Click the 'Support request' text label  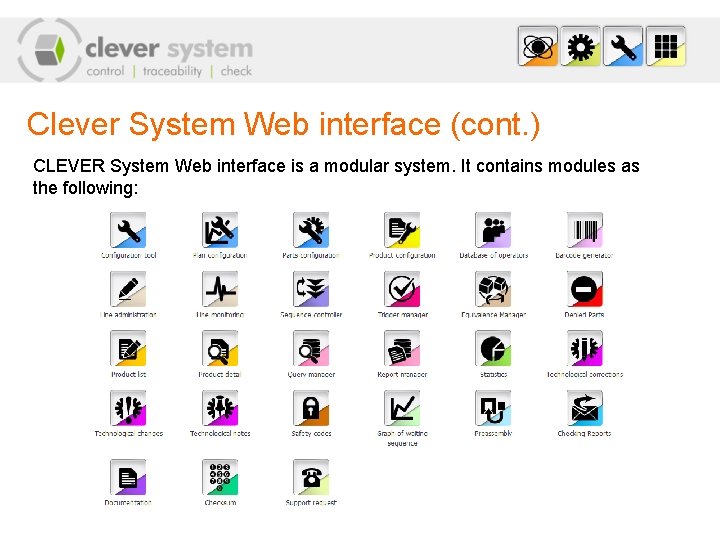tap(311, 502)
